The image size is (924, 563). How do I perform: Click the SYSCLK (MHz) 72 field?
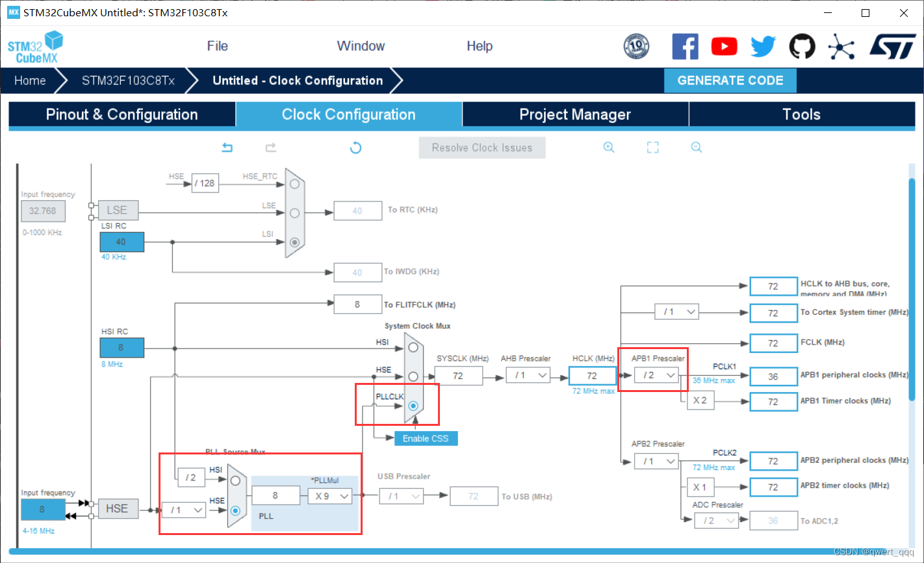click(x=459, y=375)
